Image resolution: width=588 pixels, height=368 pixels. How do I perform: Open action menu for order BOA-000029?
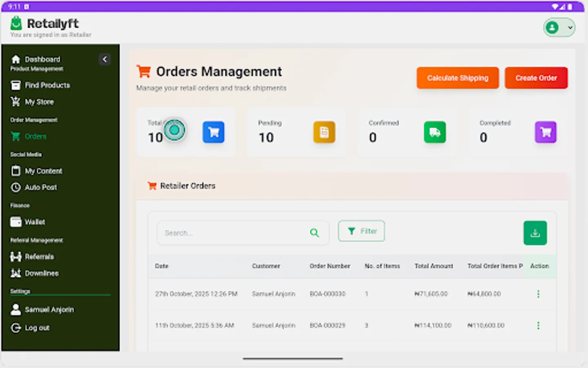point(538,325)
